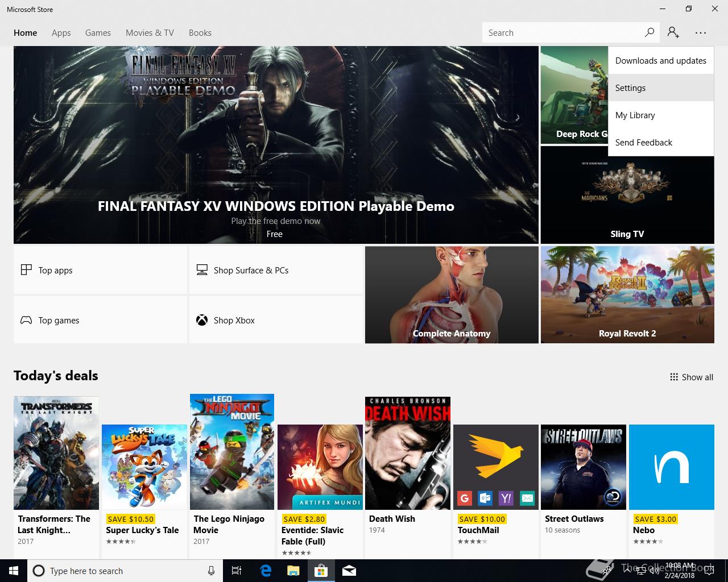Open Task View from taskbar
Viewport: 728px width, 582px height.
tap(237, 571)
